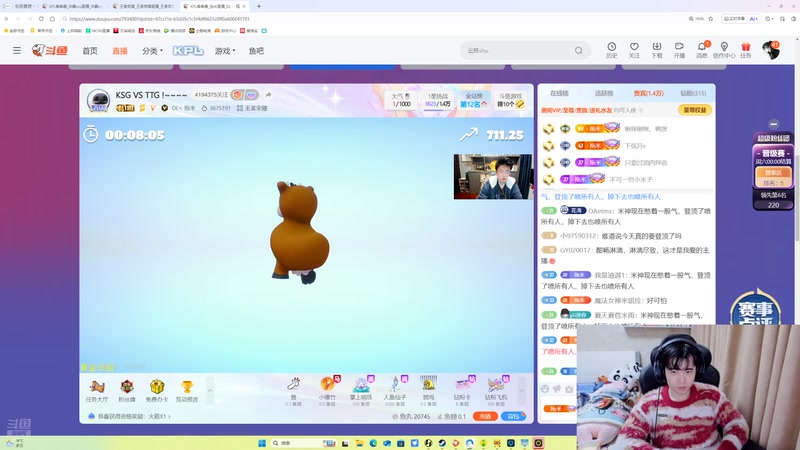800x450 pixels.
Task: Go to the 首页 home page
Action: click(x=90, y=51)
